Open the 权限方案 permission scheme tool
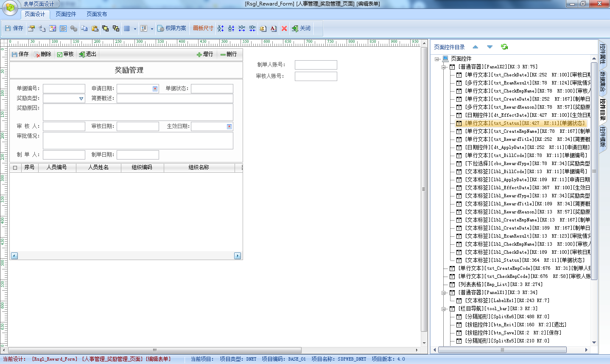The height and width of the screenshot is (364, 610). pos(172,28)
